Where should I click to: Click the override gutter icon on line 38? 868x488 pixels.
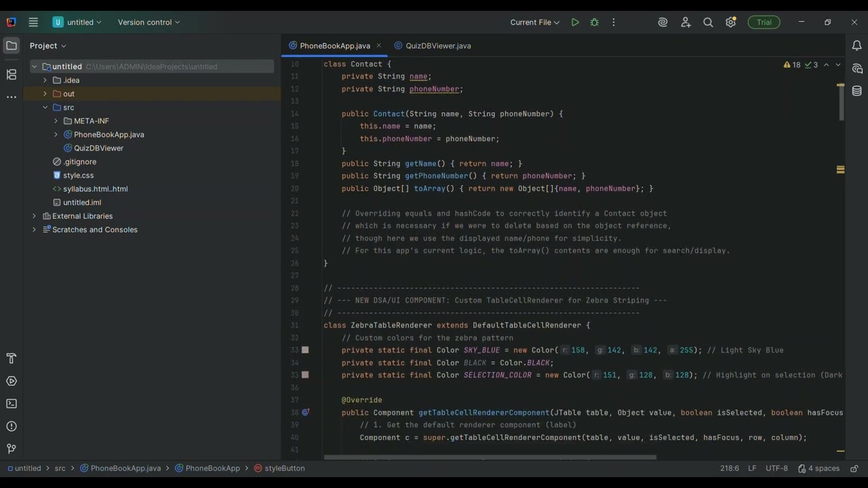point(305,412)
